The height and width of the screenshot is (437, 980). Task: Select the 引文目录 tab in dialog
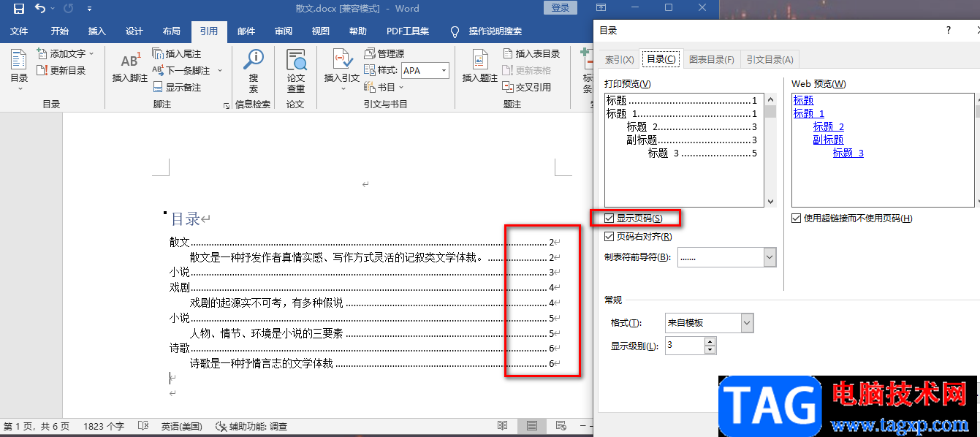tap(770, 60)
